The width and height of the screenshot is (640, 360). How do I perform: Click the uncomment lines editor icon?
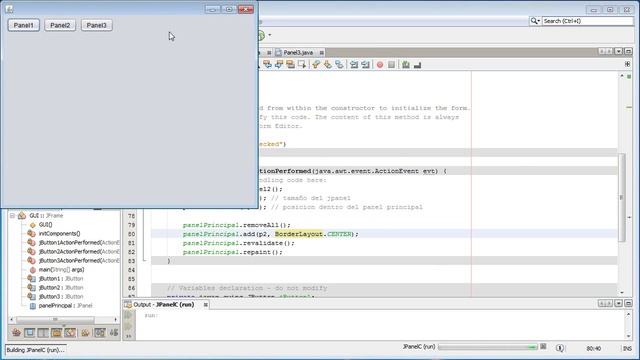point(417,64)
